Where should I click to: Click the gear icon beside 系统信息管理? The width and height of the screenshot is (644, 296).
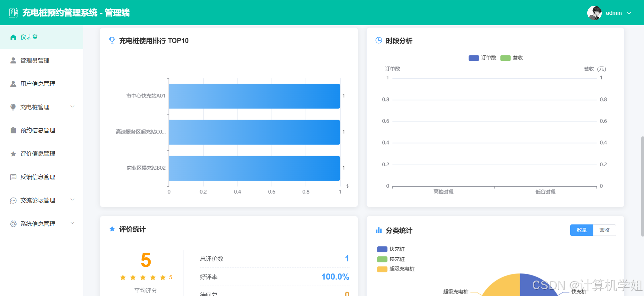[13, 224]
